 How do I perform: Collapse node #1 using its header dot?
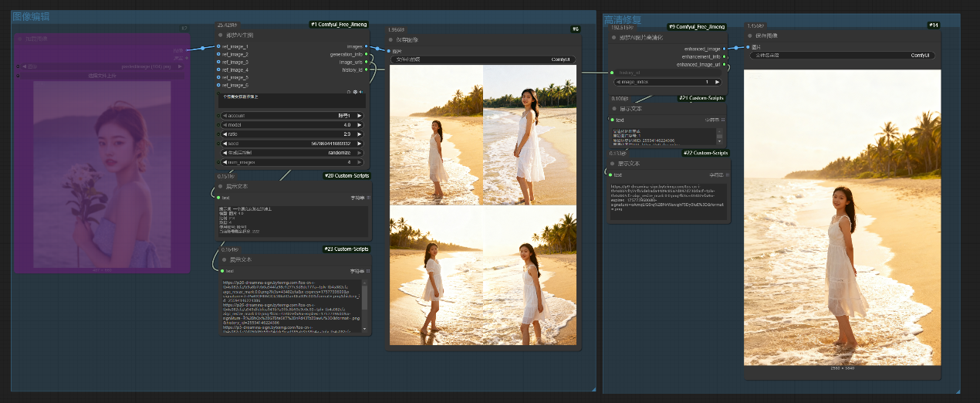pyautogui.click(x=221, y=36)
